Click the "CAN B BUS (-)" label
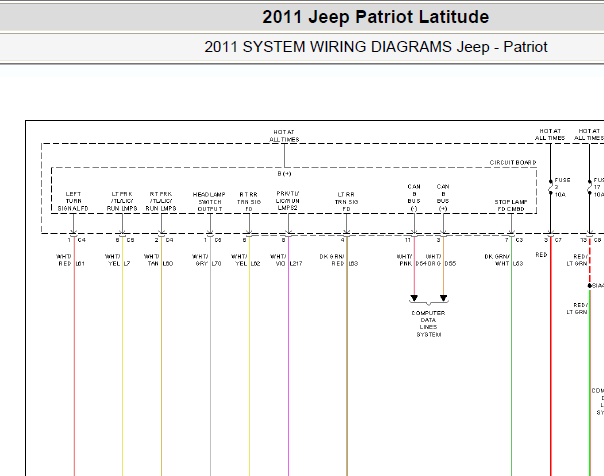 [x=414, y=198]
